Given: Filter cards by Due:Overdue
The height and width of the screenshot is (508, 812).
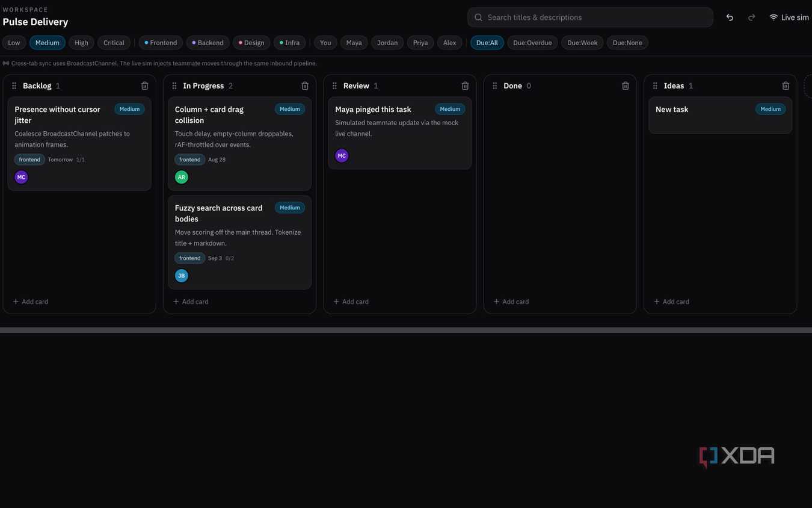Looking at the screenshot, I should (x=532, y=43).
